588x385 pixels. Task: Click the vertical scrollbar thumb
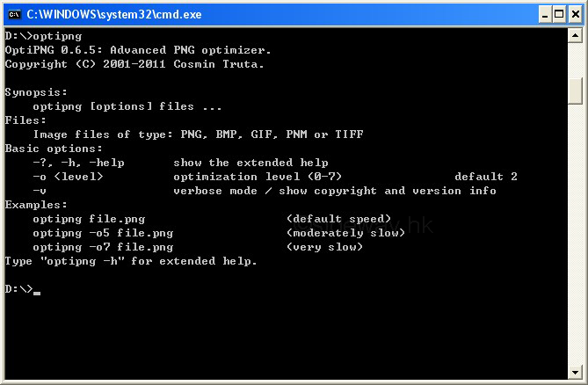pos(576,90)
